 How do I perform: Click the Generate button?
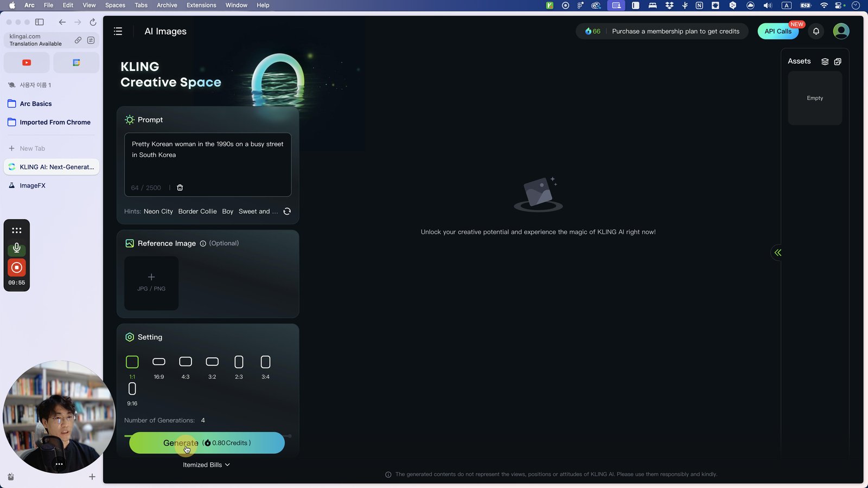point(207,443)
